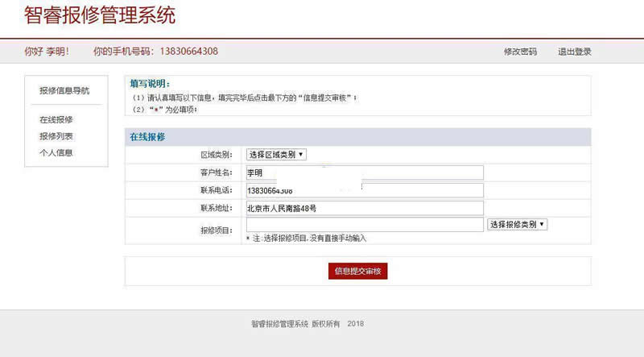Screen dimensions: 644x357
Task: Go to 在线报修 in sidebar
Action: [56, 119]
